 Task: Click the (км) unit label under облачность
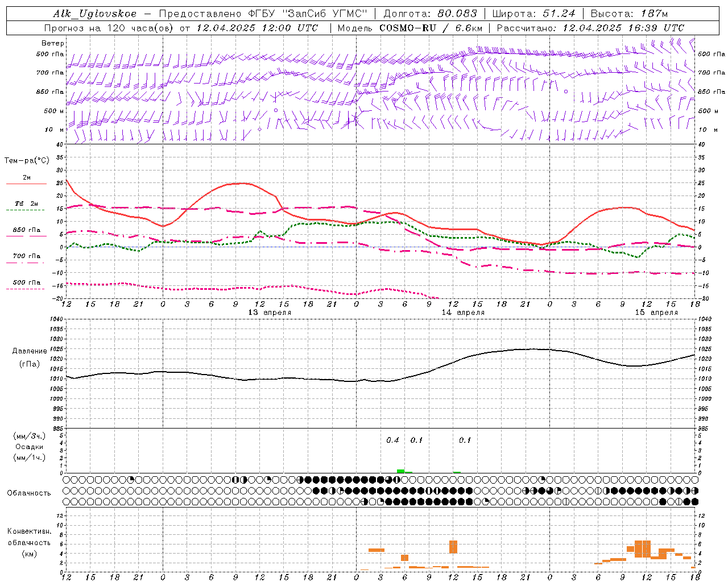29,554
